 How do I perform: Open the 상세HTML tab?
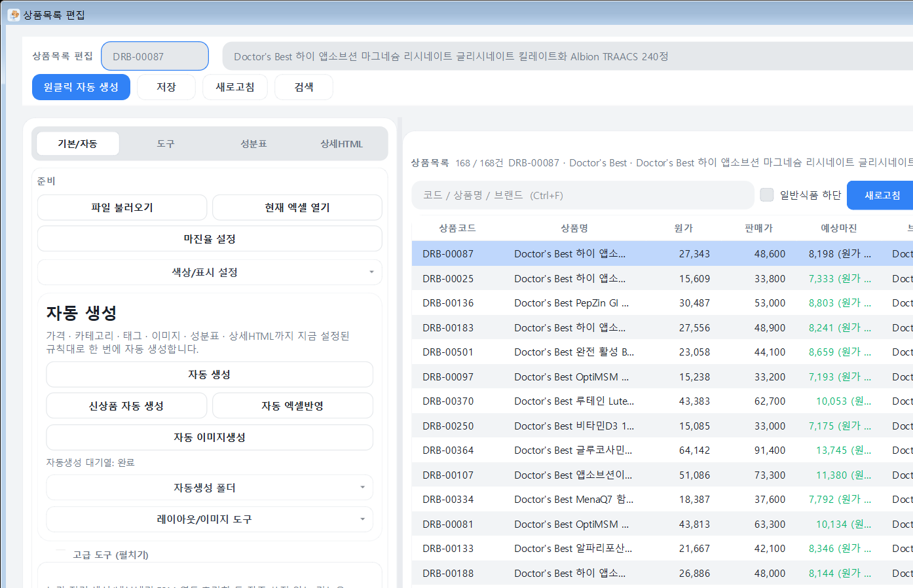point(341,144)
